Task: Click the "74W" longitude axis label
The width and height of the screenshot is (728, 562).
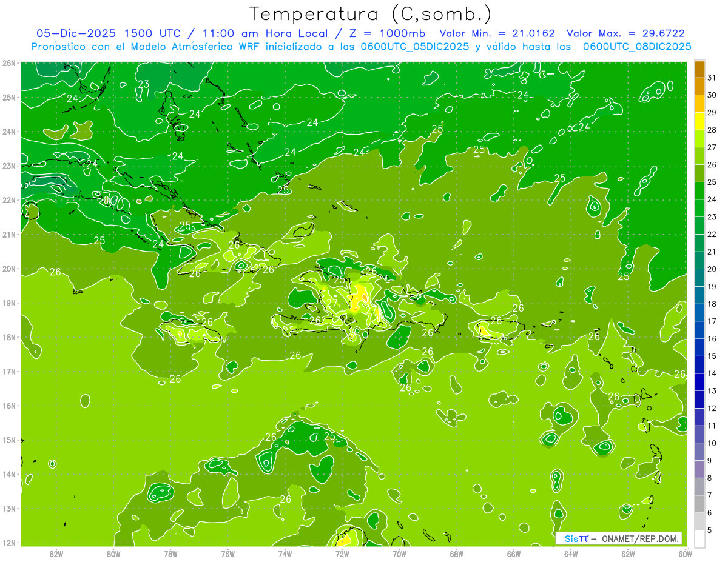Action: (x=285, y=554)
